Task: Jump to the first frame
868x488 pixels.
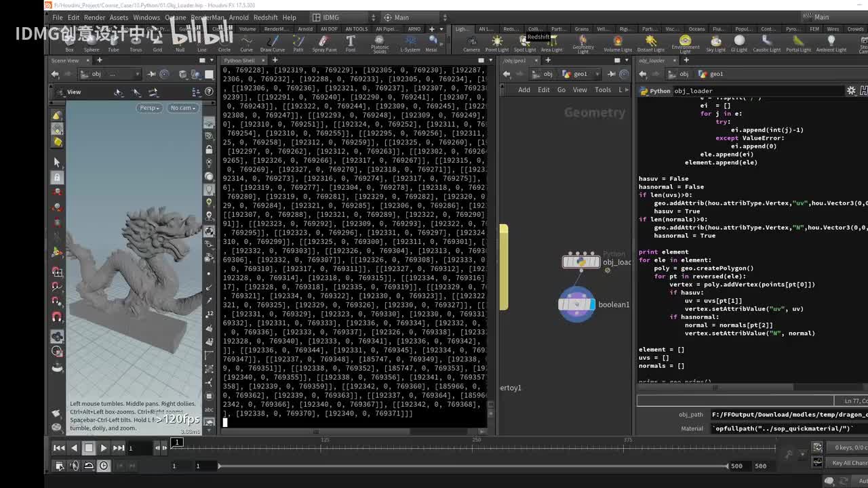Action: pos(59,447)
